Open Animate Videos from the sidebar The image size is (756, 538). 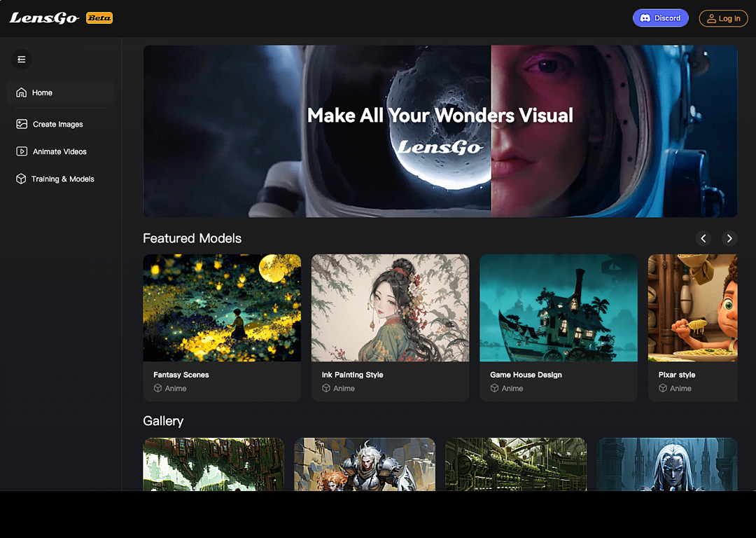(60, 151)
